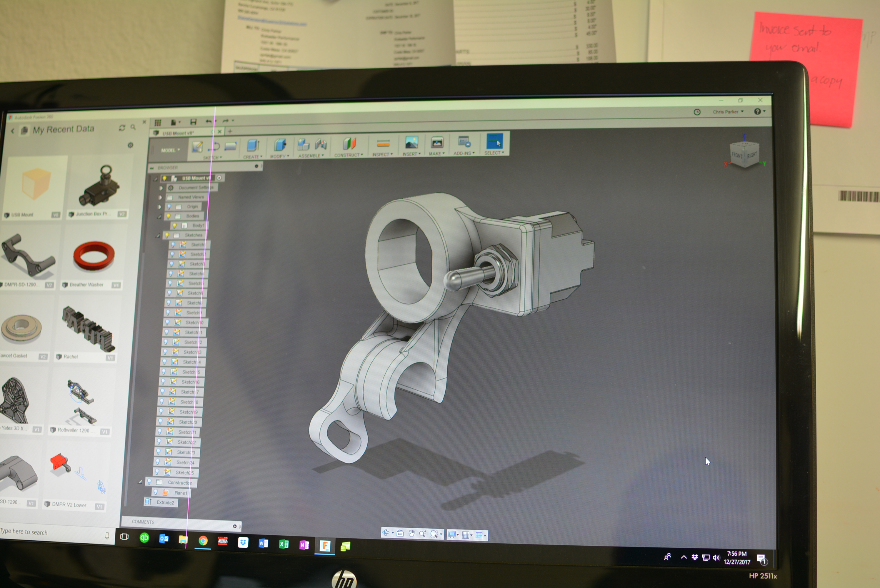The height and width of the screenshot is (588, 880).
Task: Click the Select tool icon
Action: (494, 142)
